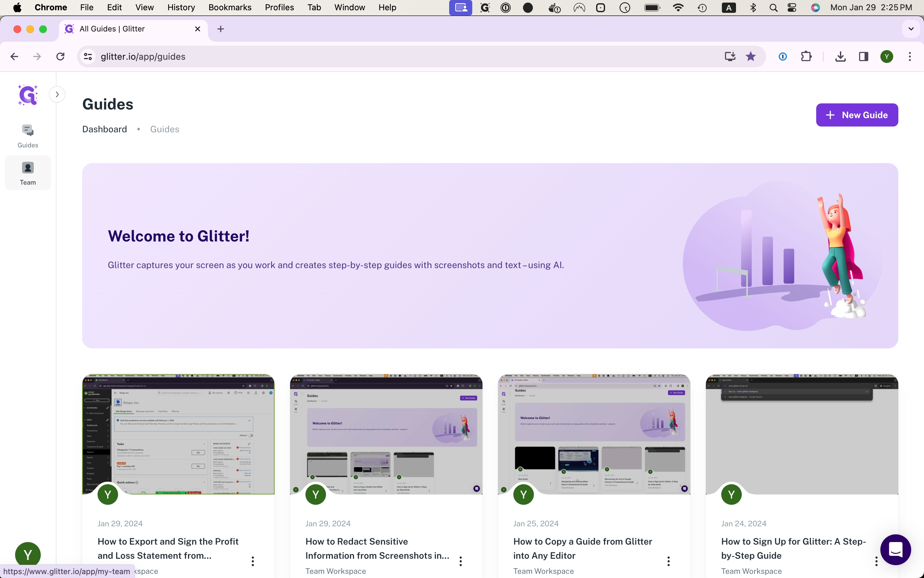Open Control Center in menu bar
The image size is (924, 578).
[792, 8]
